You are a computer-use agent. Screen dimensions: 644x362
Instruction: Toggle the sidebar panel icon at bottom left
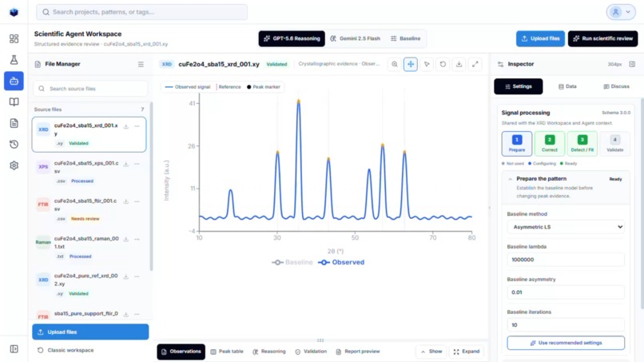coord(14,349)
